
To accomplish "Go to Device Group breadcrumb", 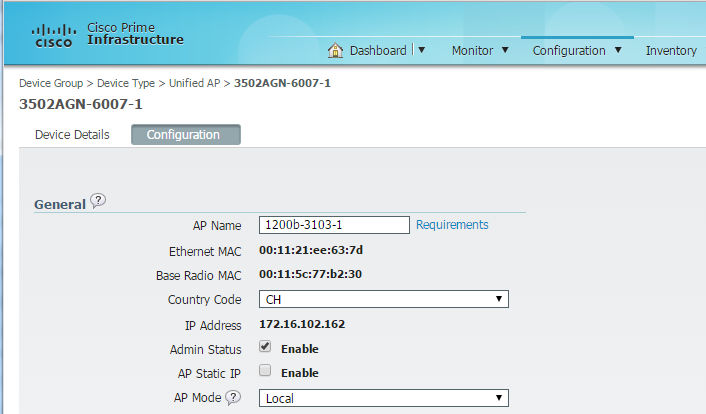I will 51,83.
